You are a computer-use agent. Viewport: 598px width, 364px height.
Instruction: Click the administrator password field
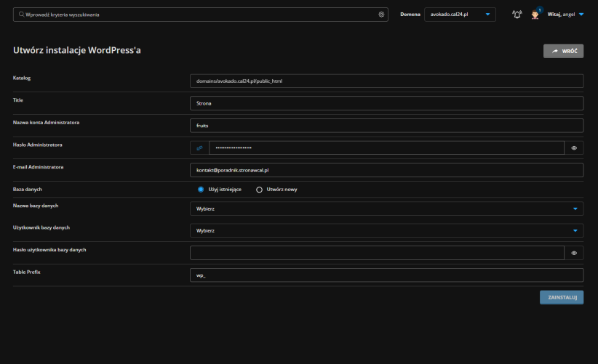387,148
